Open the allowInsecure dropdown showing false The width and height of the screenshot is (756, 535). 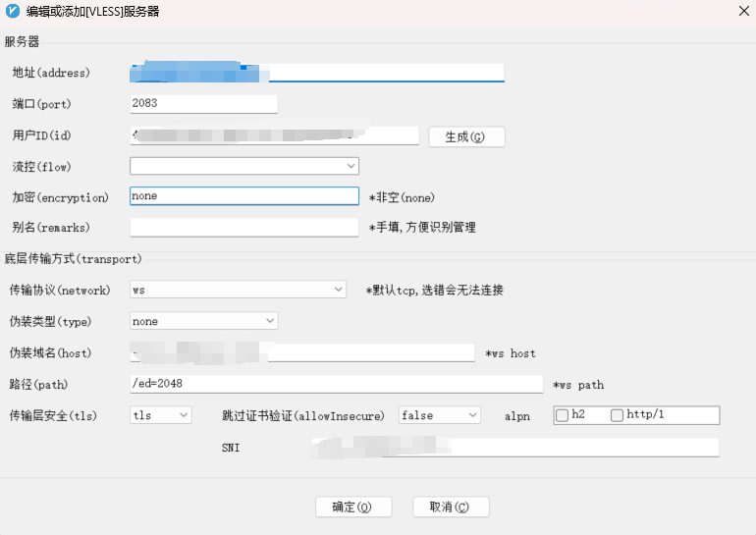tap(439, 415)
